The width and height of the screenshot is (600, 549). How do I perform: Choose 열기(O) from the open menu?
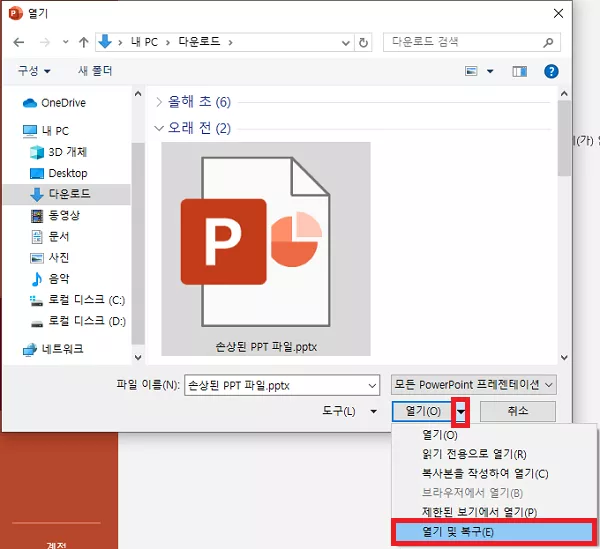(494, 435)
